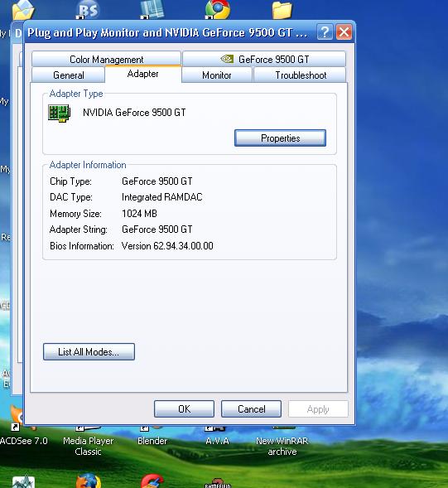448x488 pixels.
Task: Select the Adapter tab
Action: pos(142,74)
